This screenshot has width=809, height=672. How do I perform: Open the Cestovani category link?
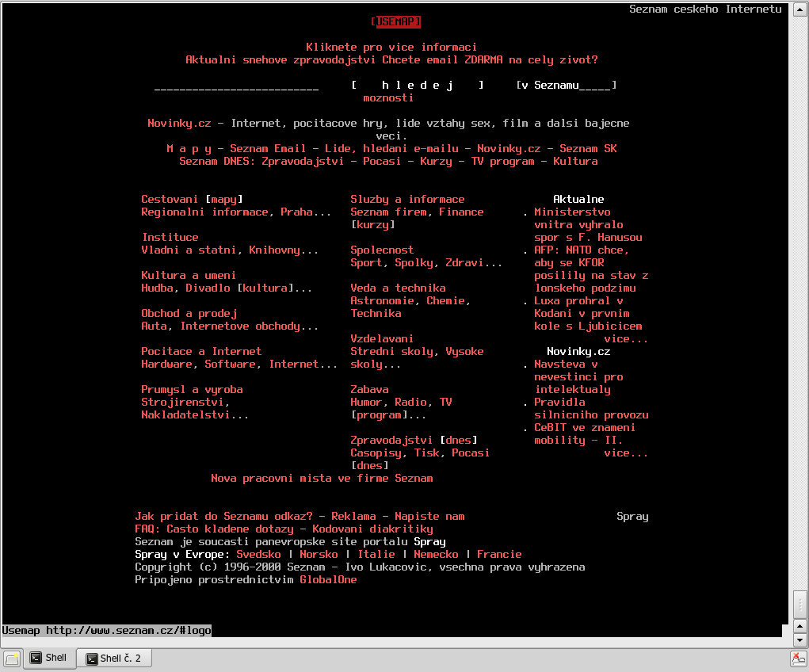pos(170,199)
